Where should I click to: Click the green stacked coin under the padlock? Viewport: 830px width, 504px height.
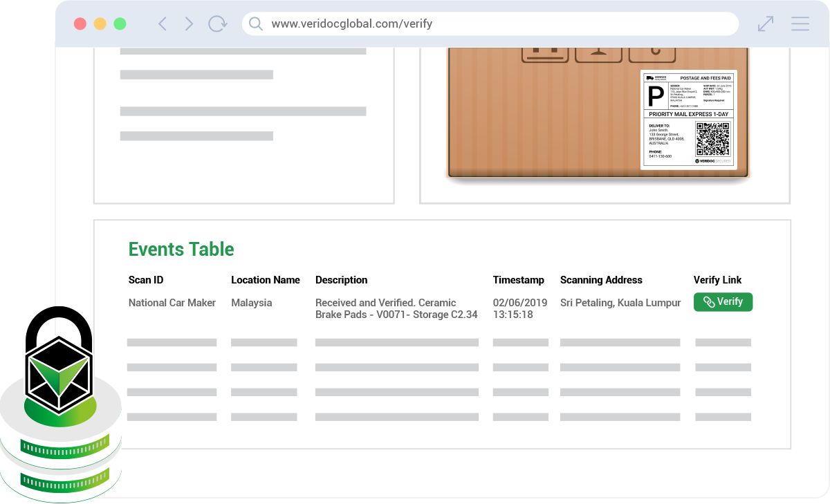pos(61,449)
